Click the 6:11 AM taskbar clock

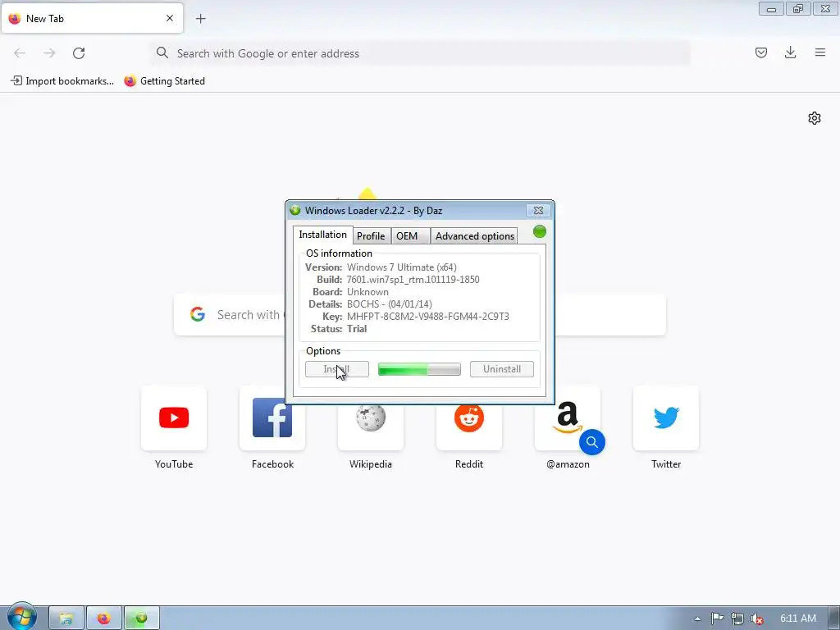pyautogui.click(x=797, y=619)
